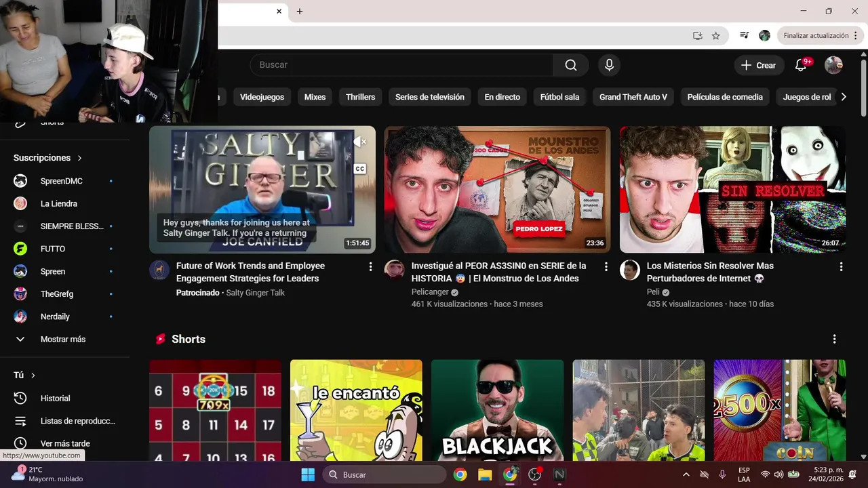868x488 pixels.
Task: Select the Grand Theft Auto V chip
Action: 633,97
